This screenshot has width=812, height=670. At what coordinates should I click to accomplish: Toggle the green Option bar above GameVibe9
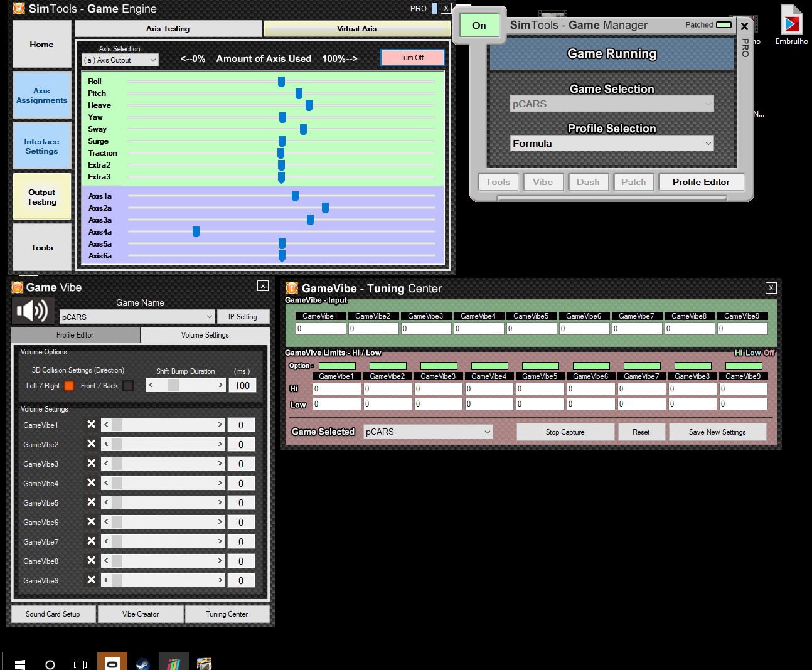[744, 366]
